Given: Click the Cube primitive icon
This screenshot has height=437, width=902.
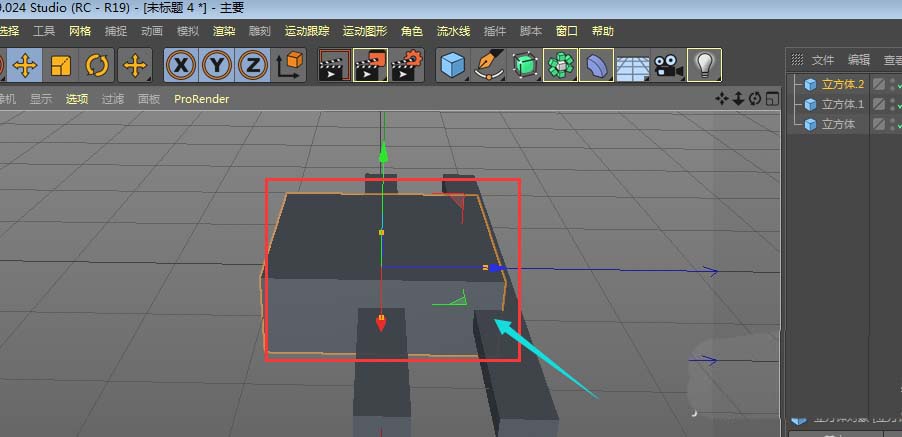Looking at the screenshot, I should click(x=454, y=66).
